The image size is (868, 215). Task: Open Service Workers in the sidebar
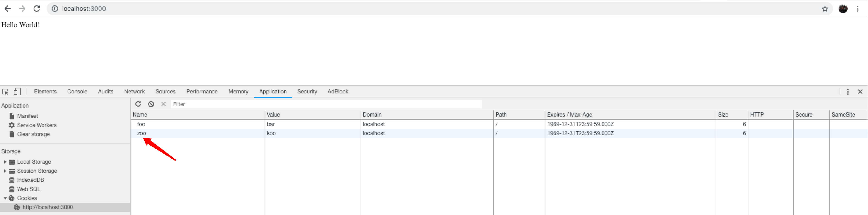(37, 125)
